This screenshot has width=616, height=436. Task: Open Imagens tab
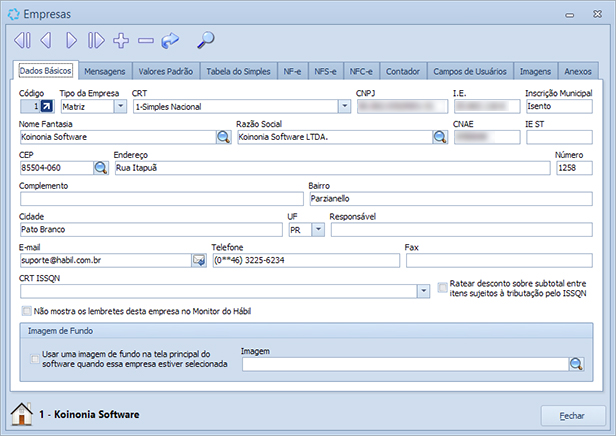click(x=535, y=71)
